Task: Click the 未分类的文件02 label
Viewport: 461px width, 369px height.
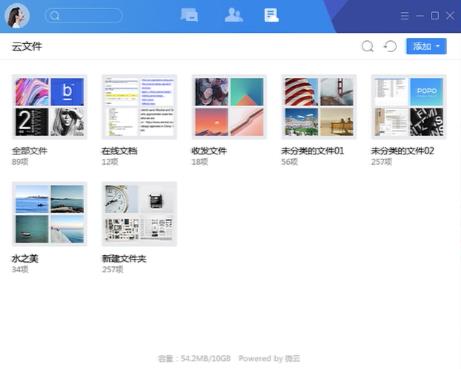Action: (x=403, y=151)
